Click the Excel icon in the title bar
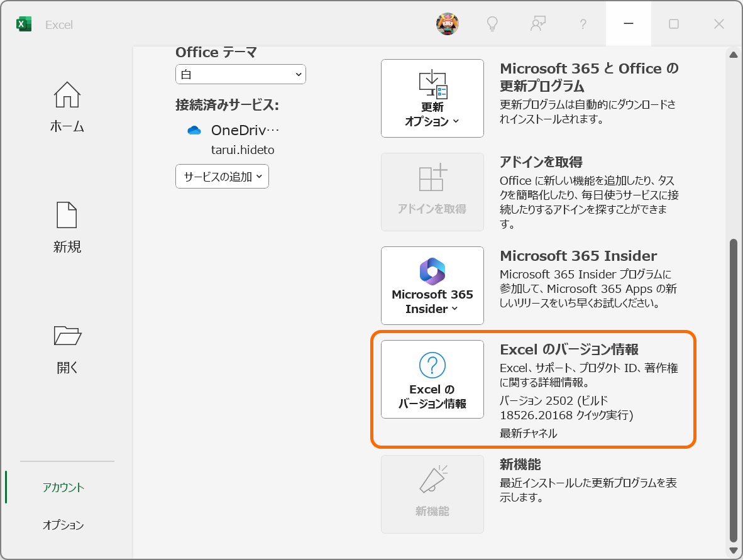 pyautogui.click(x=24, y=23)
